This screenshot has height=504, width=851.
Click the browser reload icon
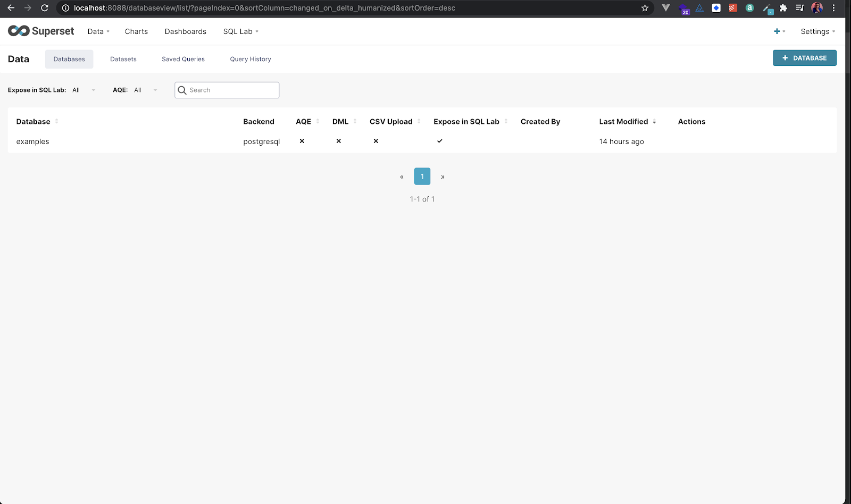[45, 8]
